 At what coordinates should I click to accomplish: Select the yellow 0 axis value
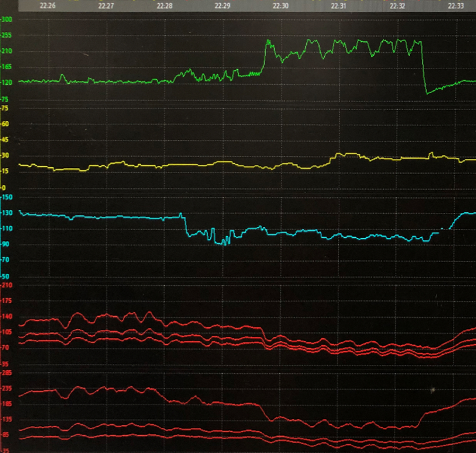tap(4, 188)
